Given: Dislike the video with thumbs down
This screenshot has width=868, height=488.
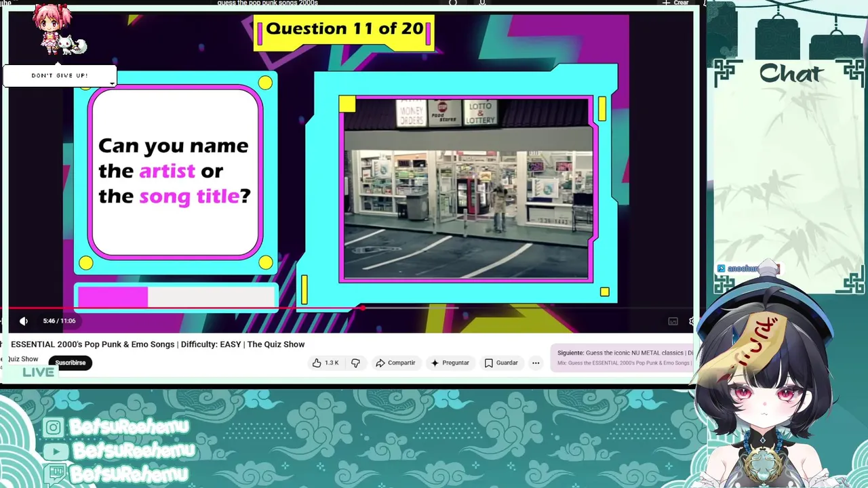Looking at the screenshot, I should coord(355,363).
